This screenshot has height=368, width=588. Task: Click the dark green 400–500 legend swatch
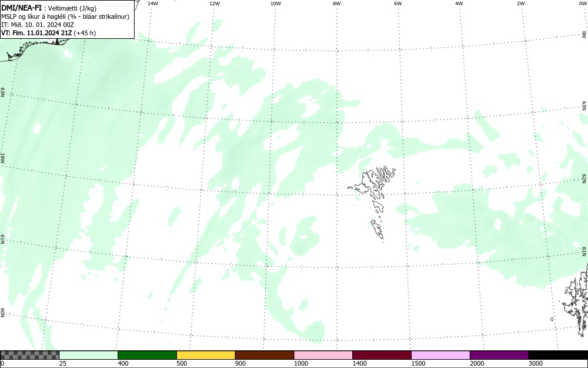tap(147, 355)
